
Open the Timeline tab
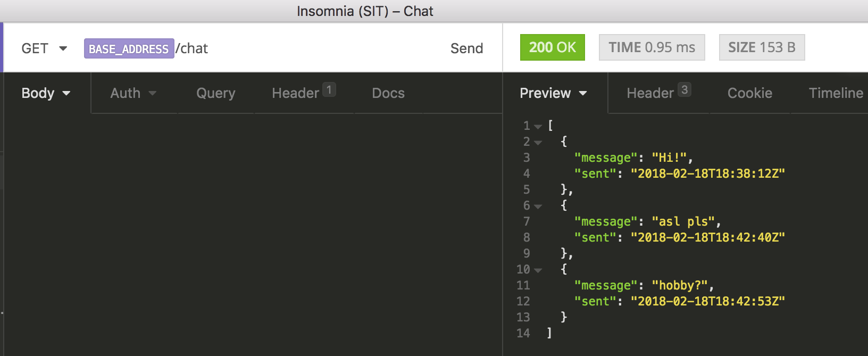(836, 93)
